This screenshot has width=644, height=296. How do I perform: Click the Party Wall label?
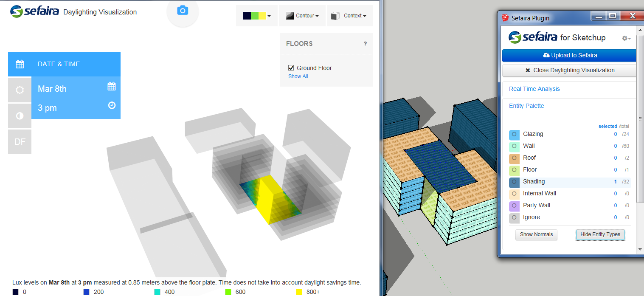point(537,205)
